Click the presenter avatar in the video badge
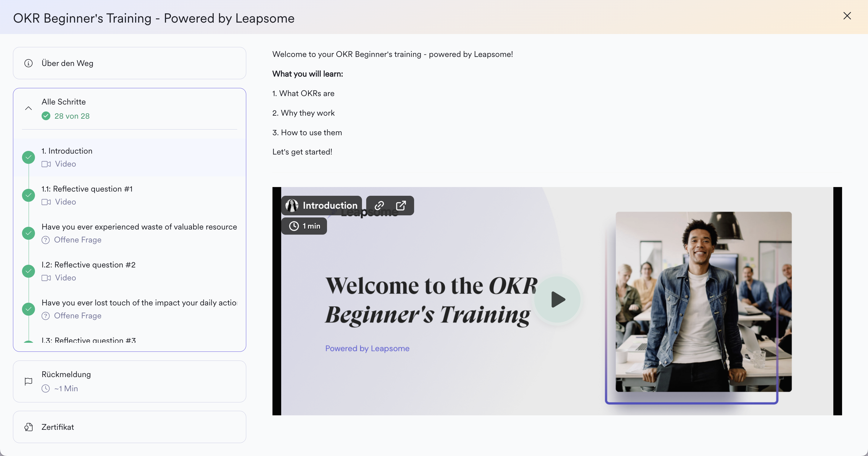Viewport: 868px width, 456px height. tap(292, 205)
